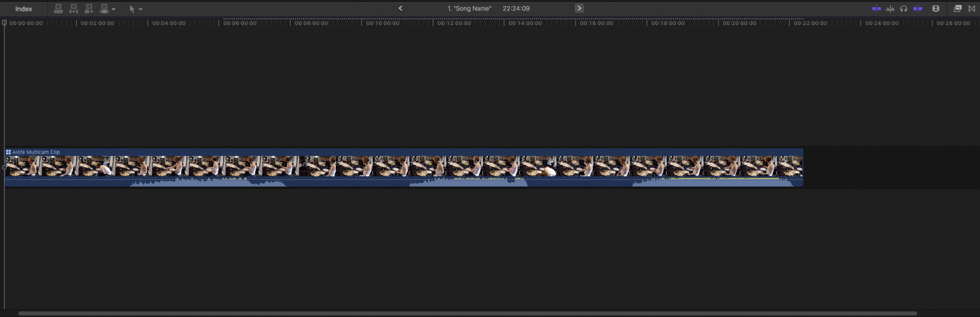Click the horizontal timeline scrollbar
The image size is (980, 317).
click(x=467, y=313)
